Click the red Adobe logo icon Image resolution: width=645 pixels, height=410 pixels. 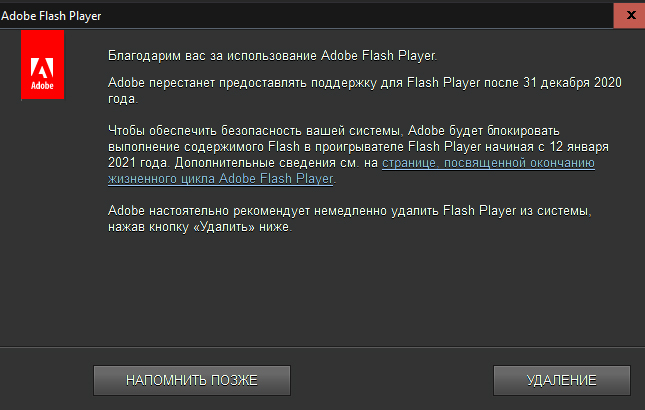(42, 65)
